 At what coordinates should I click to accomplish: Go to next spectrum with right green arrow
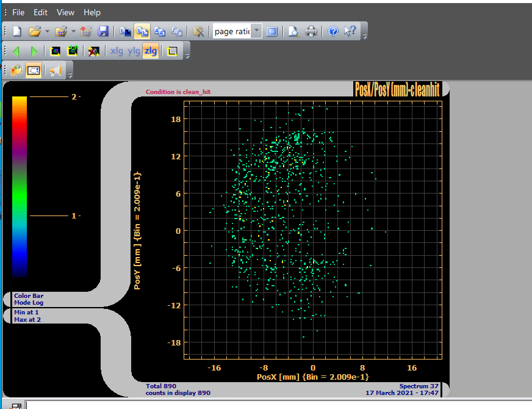[x=34, y=51]
